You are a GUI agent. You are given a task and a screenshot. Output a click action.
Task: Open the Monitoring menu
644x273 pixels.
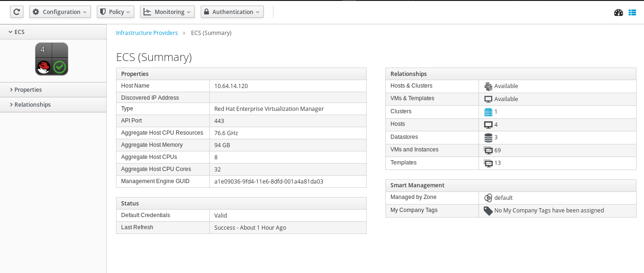click(167, 12)
